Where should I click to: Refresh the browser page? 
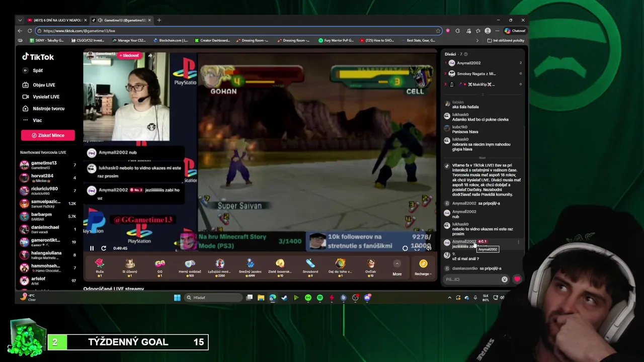pyautogui.click(x=30, y=31)
